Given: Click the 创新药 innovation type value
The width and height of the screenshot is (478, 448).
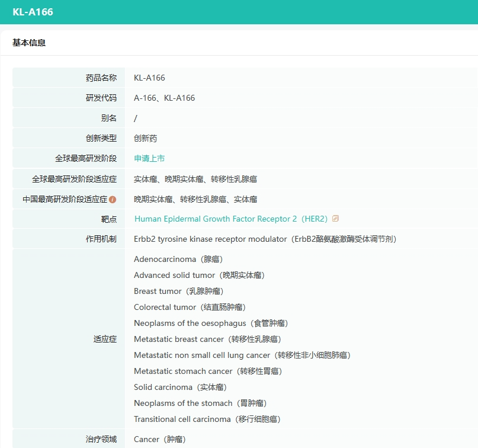Looking at the screenshot, I should (145, 138).
